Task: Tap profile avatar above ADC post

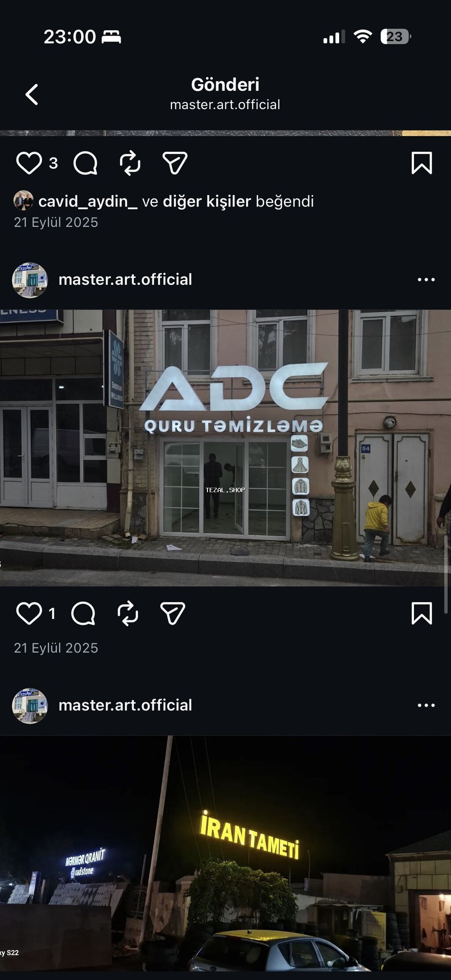Action: (x=30, y=280)
